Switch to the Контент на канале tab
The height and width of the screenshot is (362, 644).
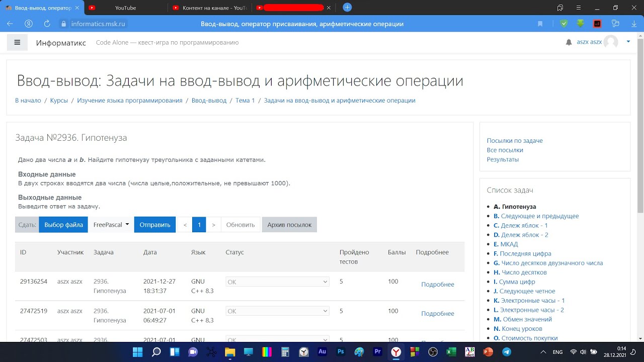click(x=210, y=8)
